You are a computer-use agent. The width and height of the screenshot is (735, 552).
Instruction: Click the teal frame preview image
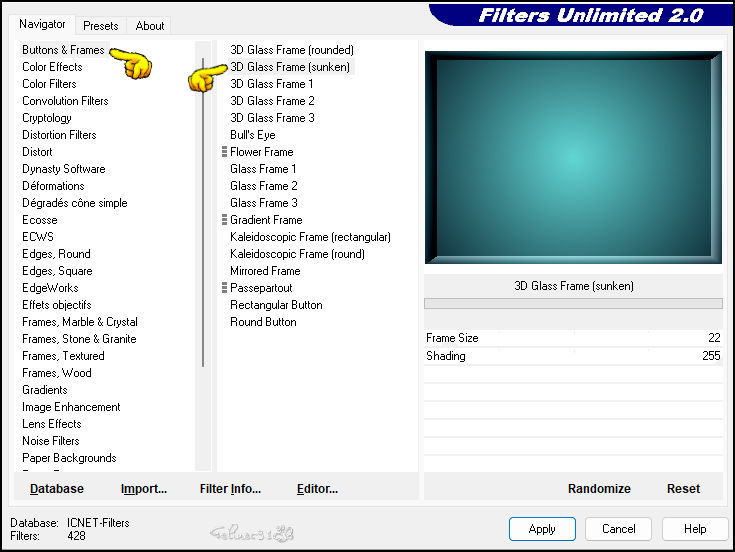pyautogui.click(x=572, y=157)
